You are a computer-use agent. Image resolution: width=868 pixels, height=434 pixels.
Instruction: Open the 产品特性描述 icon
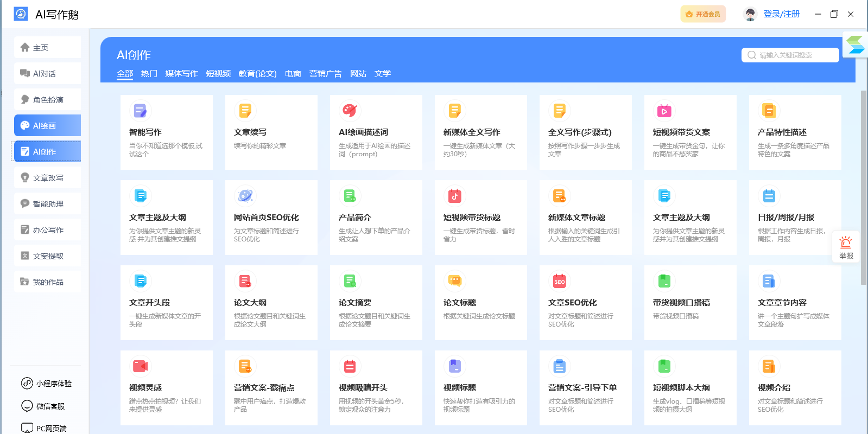pos(769,111)
